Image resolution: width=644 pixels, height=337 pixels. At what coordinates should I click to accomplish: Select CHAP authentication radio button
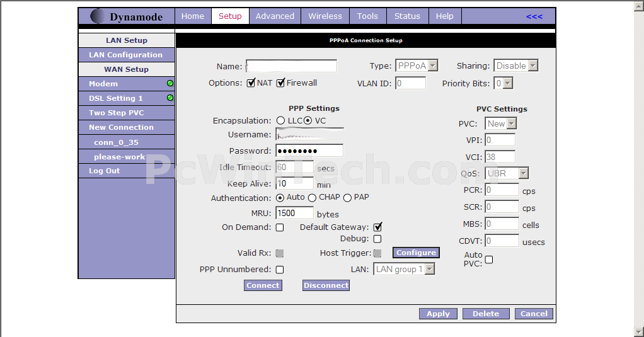(x=312, y=198)
